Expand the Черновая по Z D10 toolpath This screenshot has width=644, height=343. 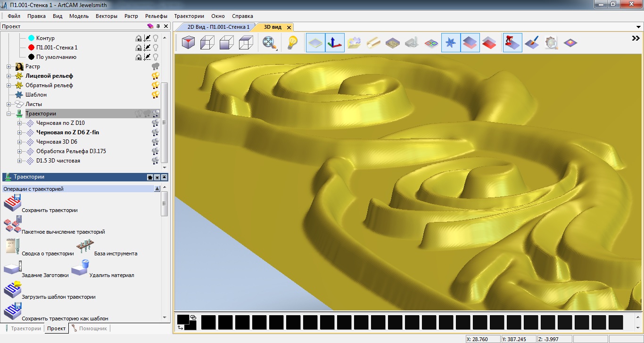pyautogui.click(x=20, y=123)
